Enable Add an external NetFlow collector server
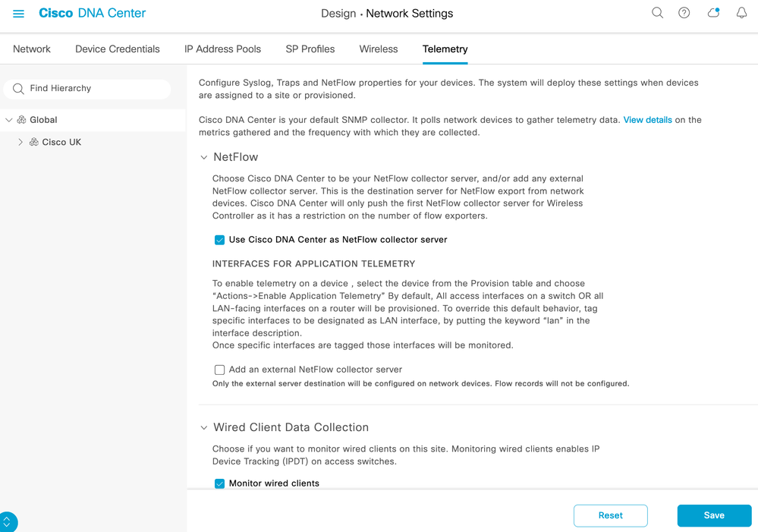The height and width of the screenshot is (532, 758). tap(219, 370)
